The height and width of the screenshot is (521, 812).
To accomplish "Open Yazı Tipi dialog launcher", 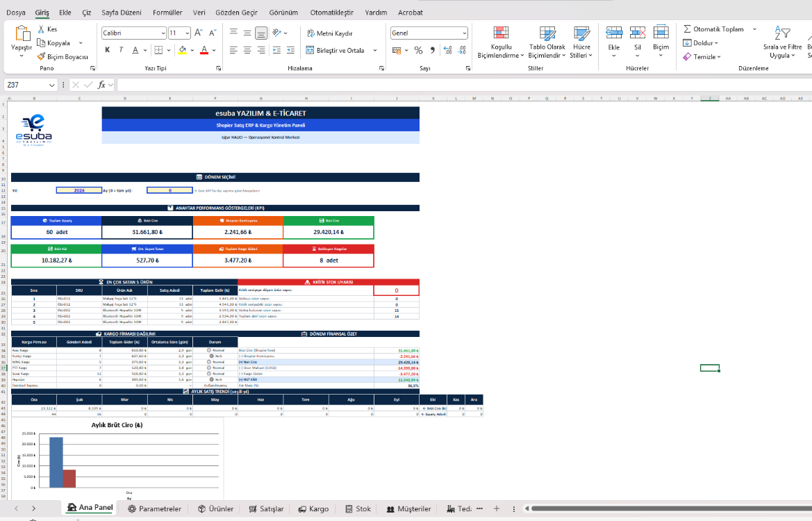I will click(219, 68).
